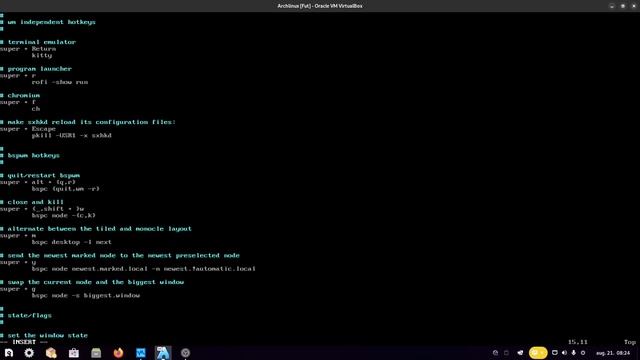Screen dimensions: 640x360
Task: Click the 'rofi -show run' line
Action: tap(60, 82)
